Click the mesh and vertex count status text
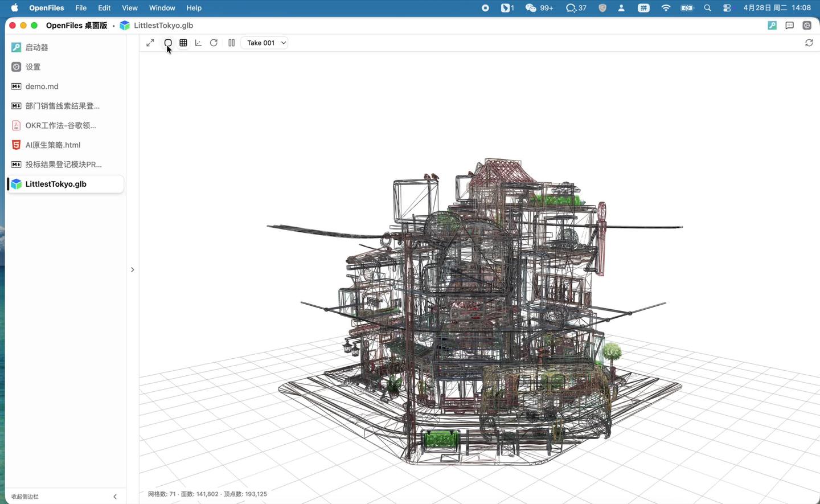820x504 pixels. tap(207, 494)
